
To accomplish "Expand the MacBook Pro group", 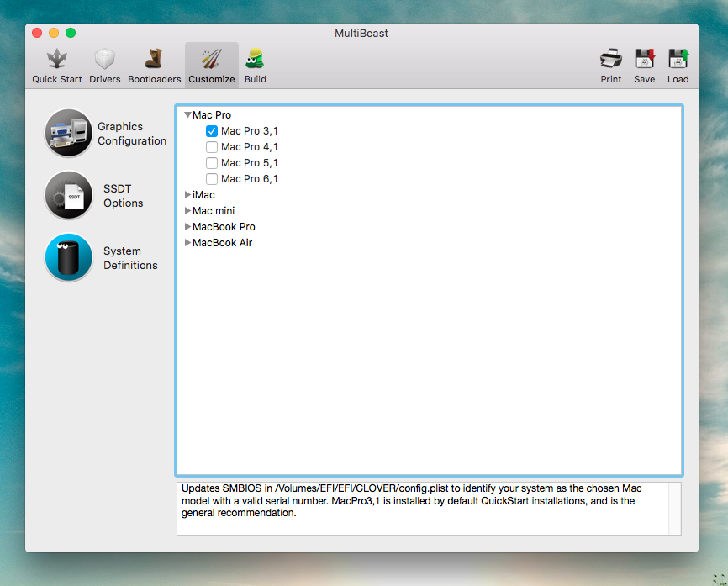I will pos(187,227).
